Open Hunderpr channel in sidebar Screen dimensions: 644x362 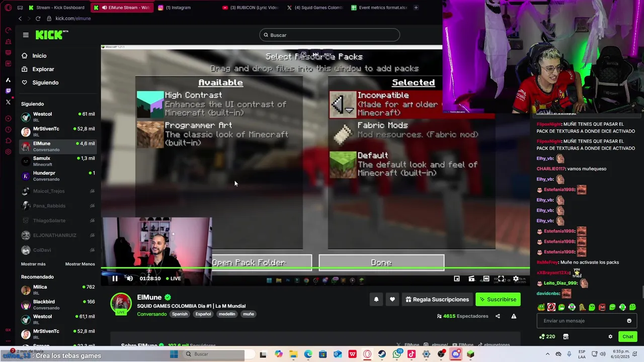pos(58,176)
